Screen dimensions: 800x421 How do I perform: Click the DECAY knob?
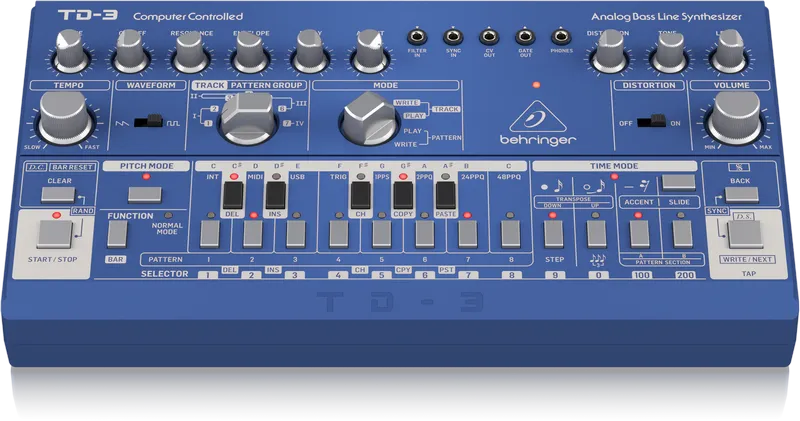(x=310, y=52)
